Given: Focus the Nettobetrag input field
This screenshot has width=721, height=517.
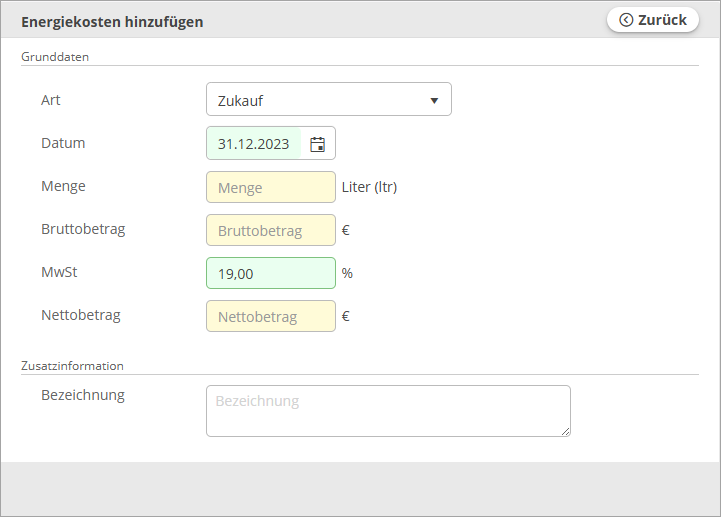Looking at the screenshot, I should [270, 316].
